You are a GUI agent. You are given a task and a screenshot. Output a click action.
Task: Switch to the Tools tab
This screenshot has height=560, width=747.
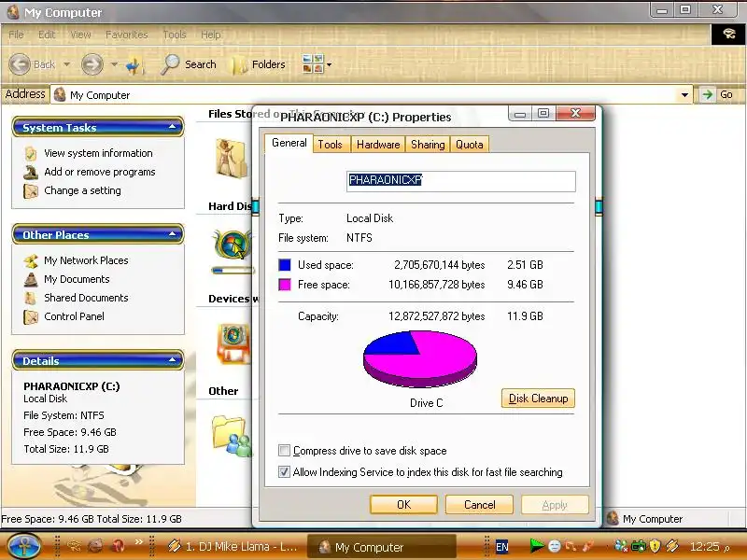pyautogui.click(x=331, y=145)
